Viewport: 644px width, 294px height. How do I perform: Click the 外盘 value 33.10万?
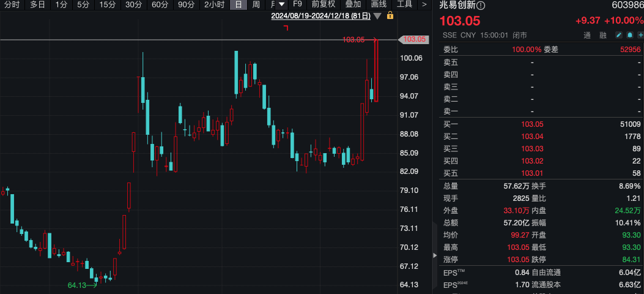517,211
